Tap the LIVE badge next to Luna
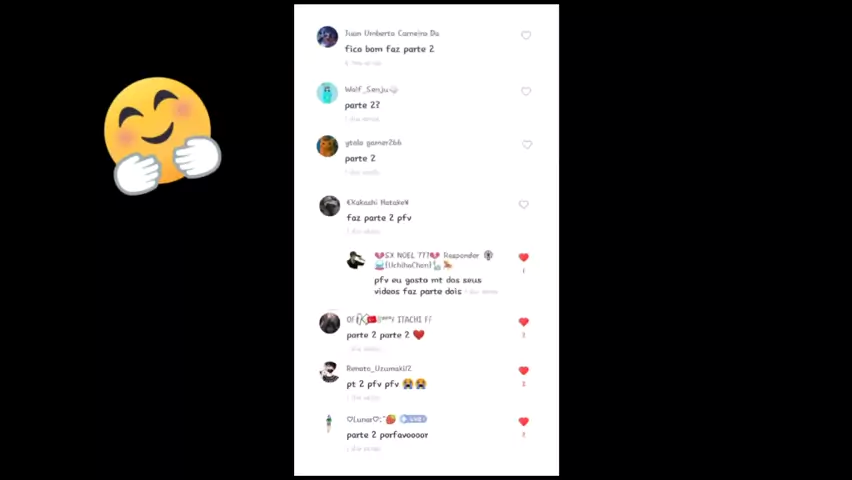 (x=414, y=419)
